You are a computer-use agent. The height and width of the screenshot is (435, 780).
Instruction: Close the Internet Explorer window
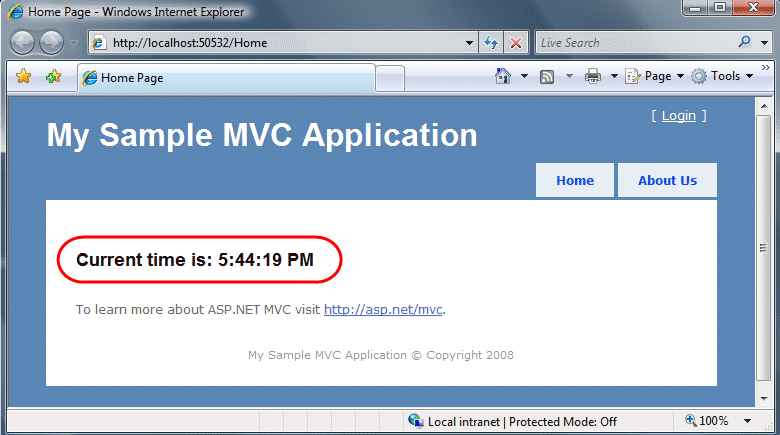tap(753, 8)
